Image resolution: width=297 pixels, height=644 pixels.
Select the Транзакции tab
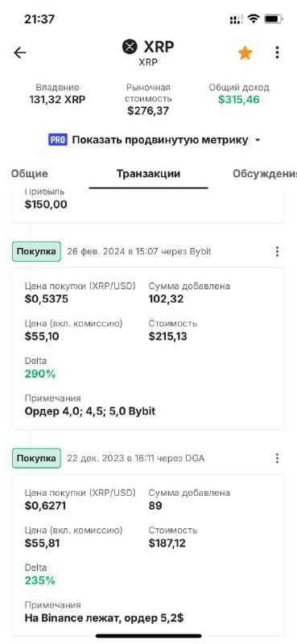click(x=148, y=174)
